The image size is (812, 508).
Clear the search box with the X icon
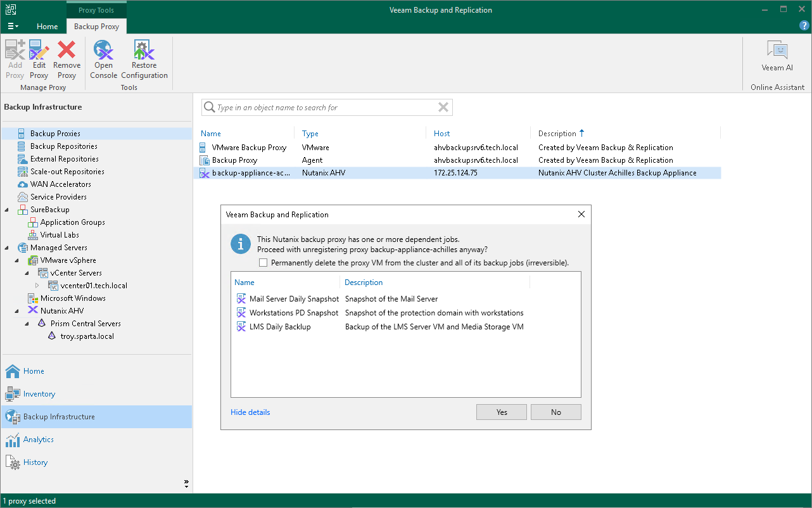[444, 108]
